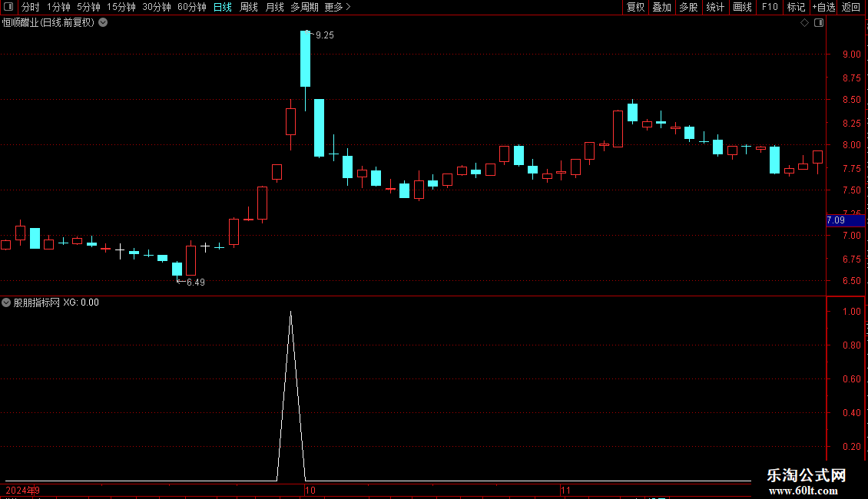Click the 11 month marker on timeline
Viewport: 868px width, 499px height.
pyautogui.click(x=565, y=490)
